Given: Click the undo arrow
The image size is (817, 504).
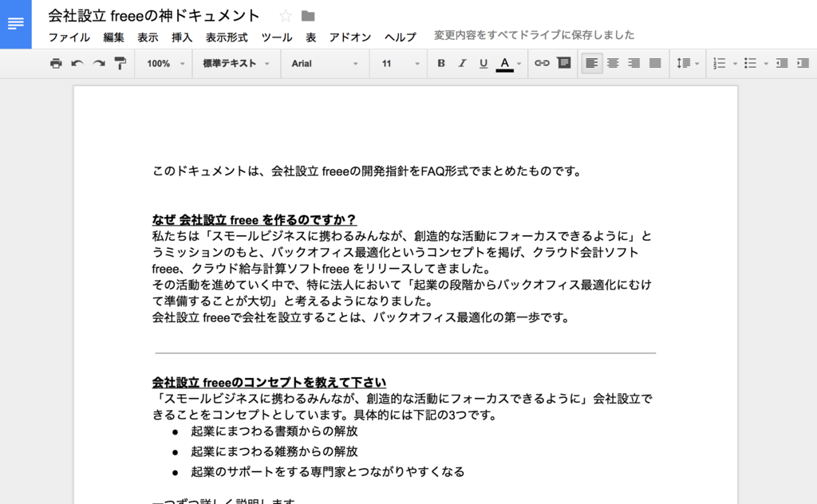Looking at the screenshot, I should tap(77, 64).
